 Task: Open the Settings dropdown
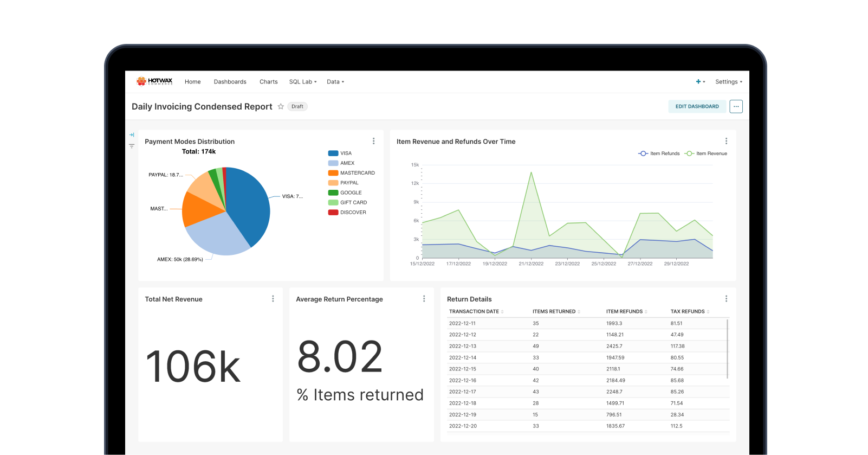(729, 82)
